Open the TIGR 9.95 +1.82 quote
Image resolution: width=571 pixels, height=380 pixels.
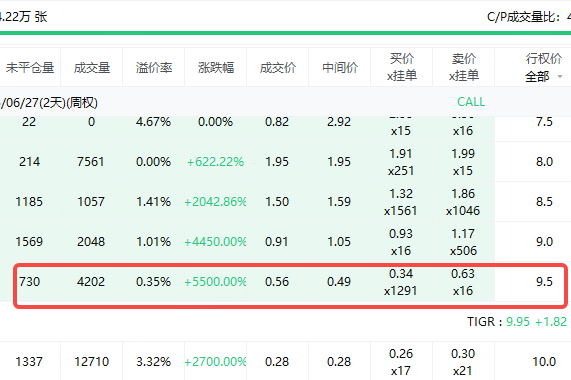[x=517, y=322]
